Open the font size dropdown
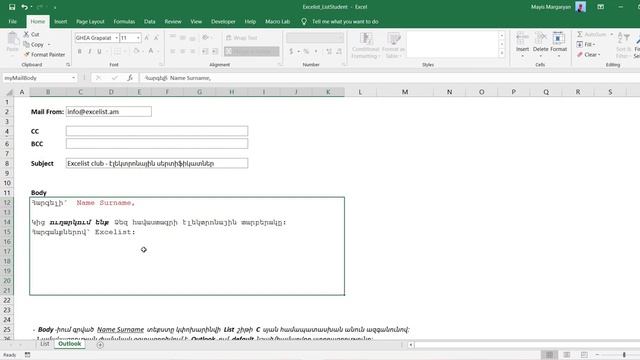Screen dimensions: 640x360 coord(138,38)
